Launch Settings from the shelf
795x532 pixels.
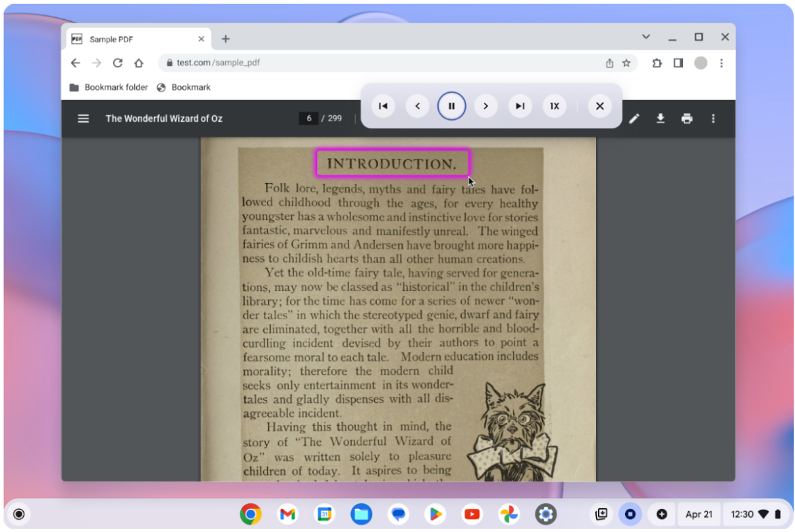pyautogui.click(x=545, y=514)
